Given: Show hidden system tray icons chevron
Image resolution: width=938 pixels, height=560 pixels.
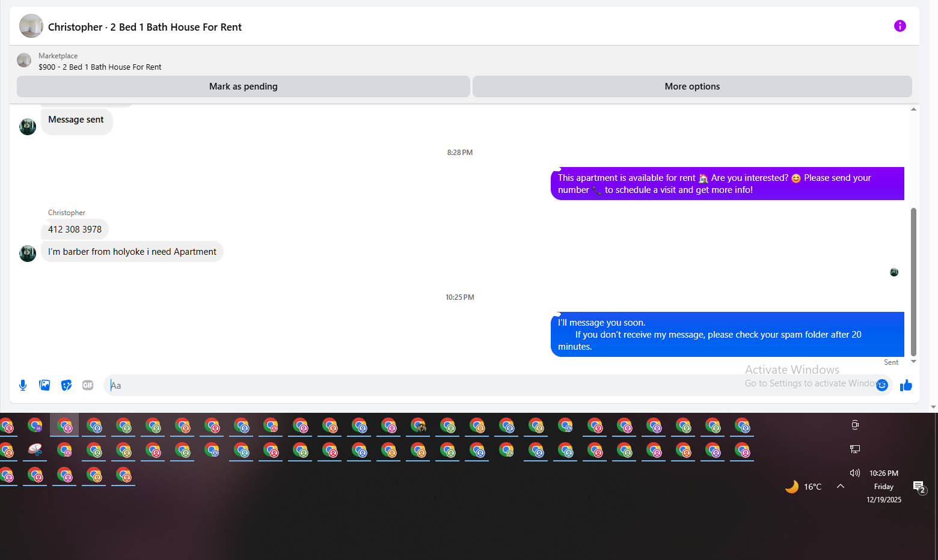Looking at the screenshot, I should [841, 486].
